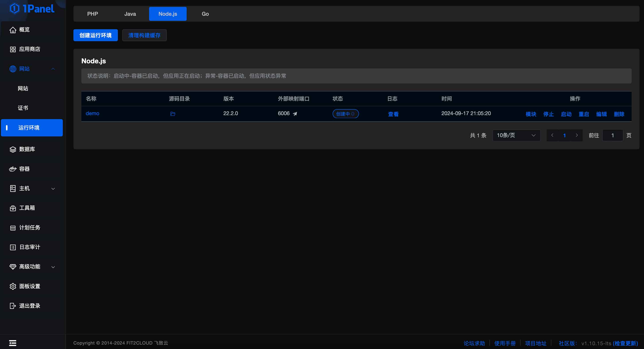The image size is (644, 349).
Task: Click the 状态 column header
Action: pos(337,99)
